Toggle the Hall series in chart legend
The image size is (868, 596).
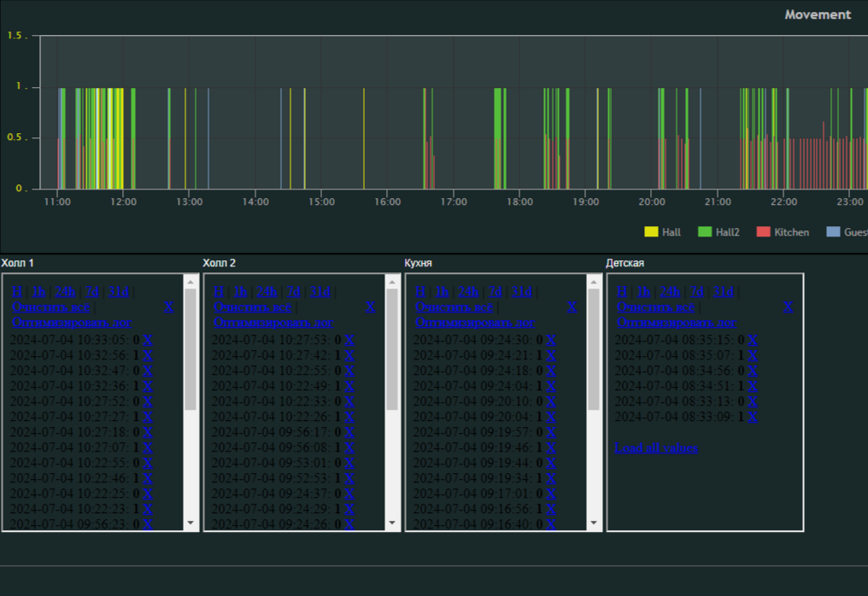[x=671, y=231]
